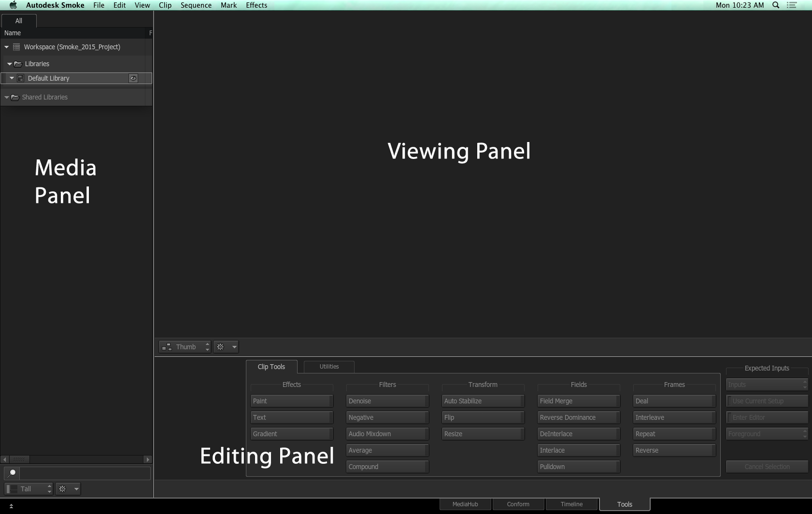Viewport: 812px width, 514px height.
Task: Open the File menu
Action: click(99, 5)
